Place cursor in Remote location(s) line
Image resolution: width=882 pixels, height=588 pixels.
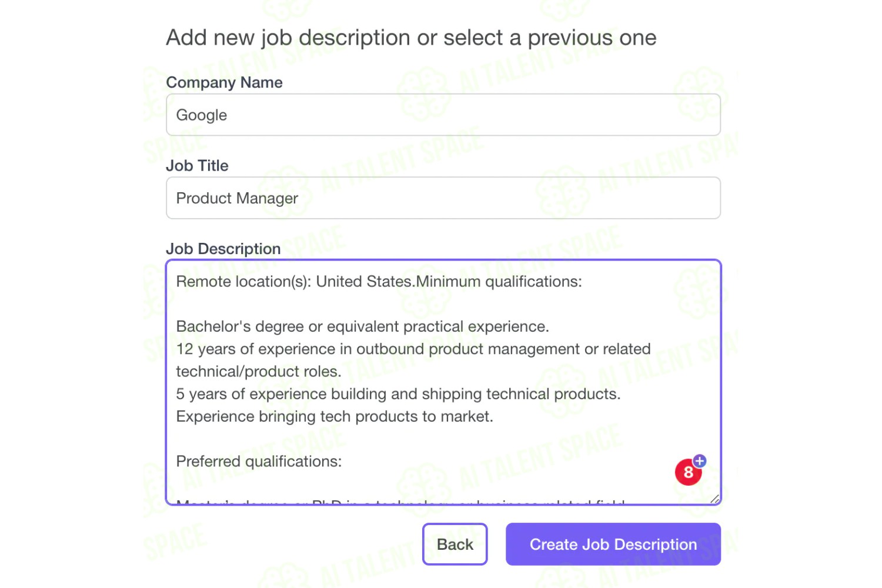point(379,282)
